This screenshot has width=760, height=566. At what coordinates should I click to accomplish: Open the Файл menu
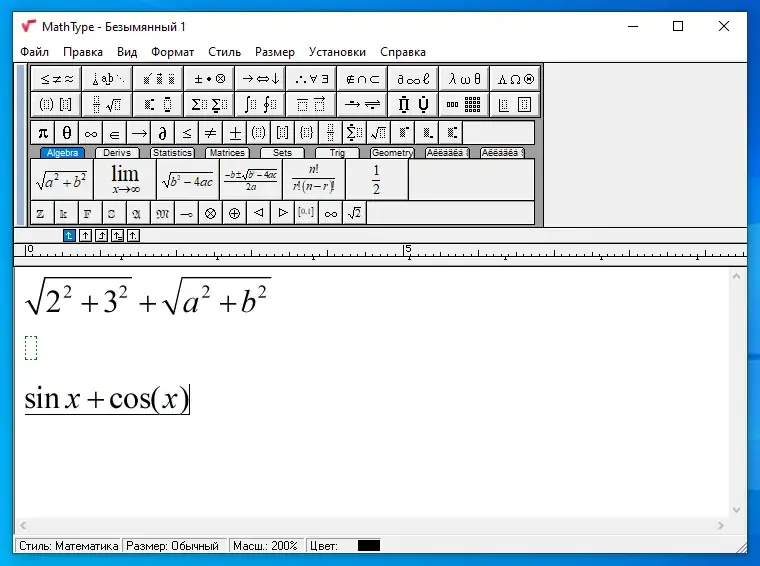click(34, 52)
